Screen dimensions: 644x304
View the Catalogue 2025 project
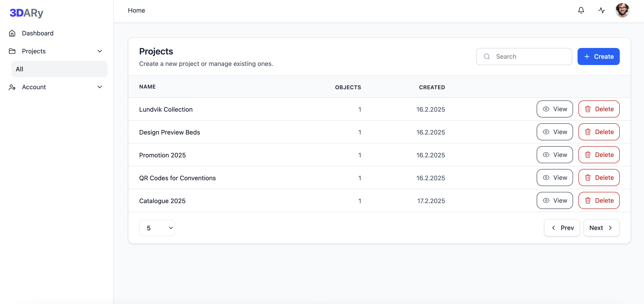tap(554, 200)
